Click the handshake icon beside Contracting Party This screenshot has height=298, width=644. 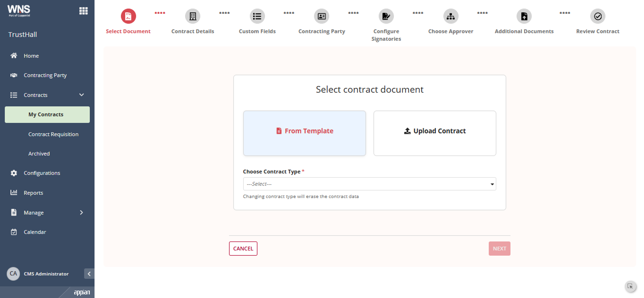coord(14,75)
